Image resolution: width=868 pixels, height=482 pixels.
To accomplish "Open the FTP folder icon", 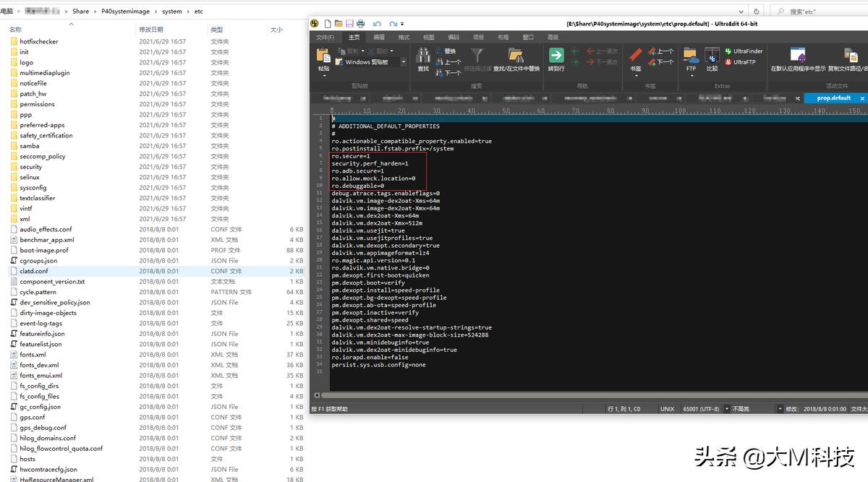I will tap(691, 58).
